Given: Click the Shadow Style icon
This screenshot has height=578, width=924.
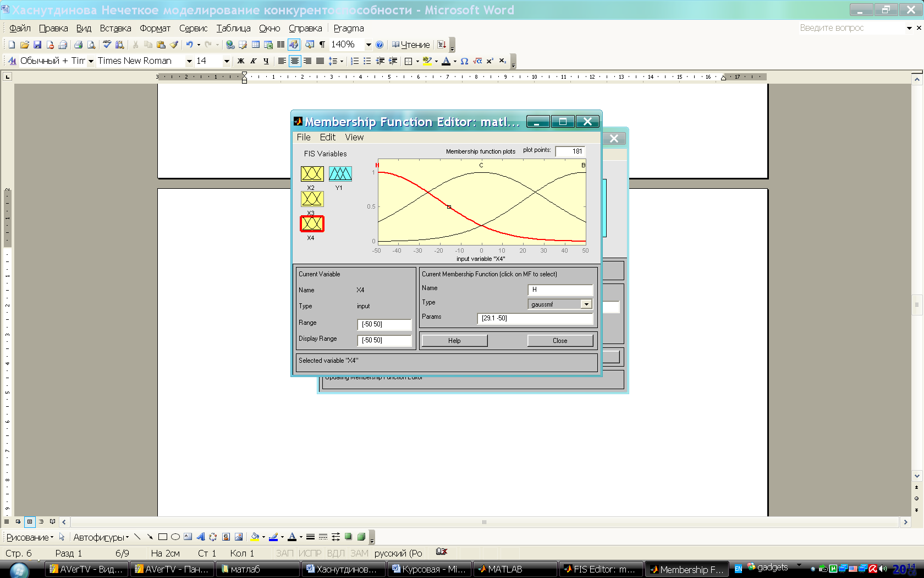Looking at the screenshot, I should [348, 537].
